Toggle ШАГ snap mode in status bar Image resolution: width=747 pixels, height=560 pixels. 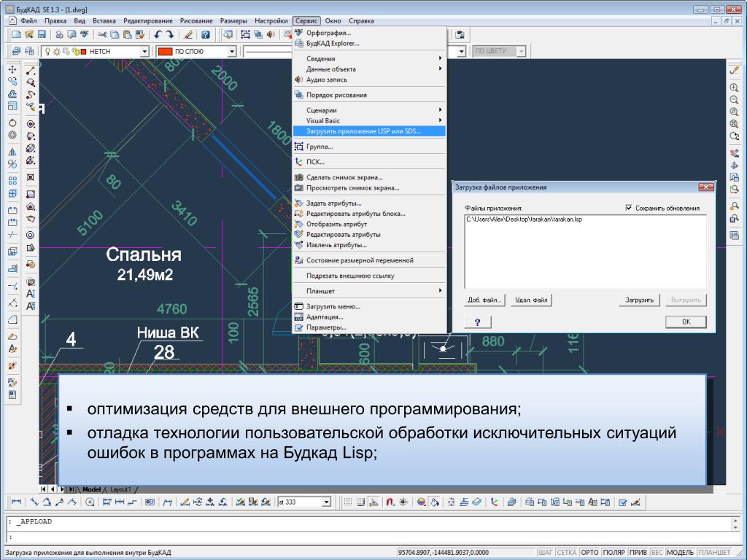point(545,553)
